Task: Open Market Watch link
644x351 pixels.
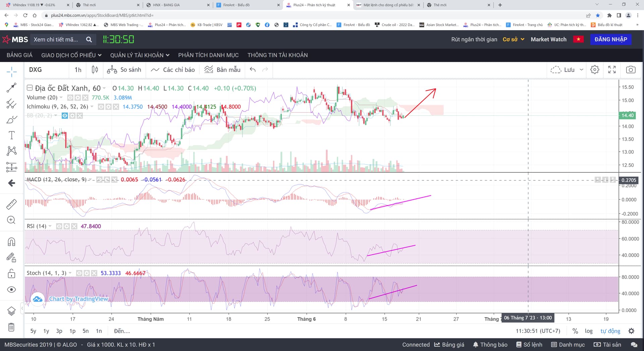Action: [548, 39]
